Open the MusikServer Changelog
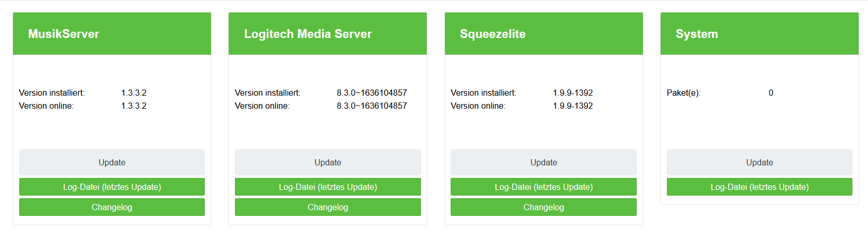The height and width of the screenshot is (232, 868). tap(112, 207)
